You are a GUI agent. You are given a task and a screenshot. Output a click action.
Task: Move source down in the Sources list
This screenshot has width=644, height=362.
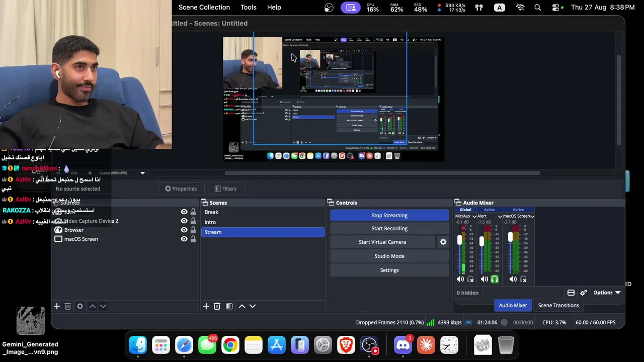(x=103, y=306)
